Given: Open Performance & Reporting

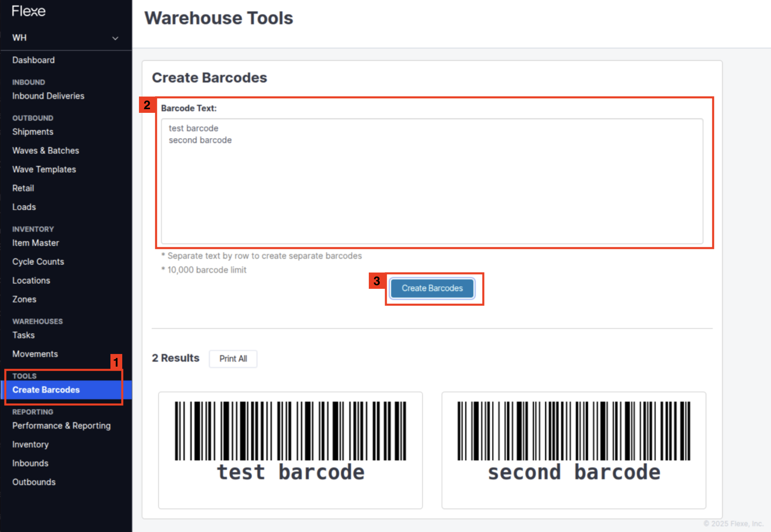Looking at the screenshot, I should [x=61, y=425].
